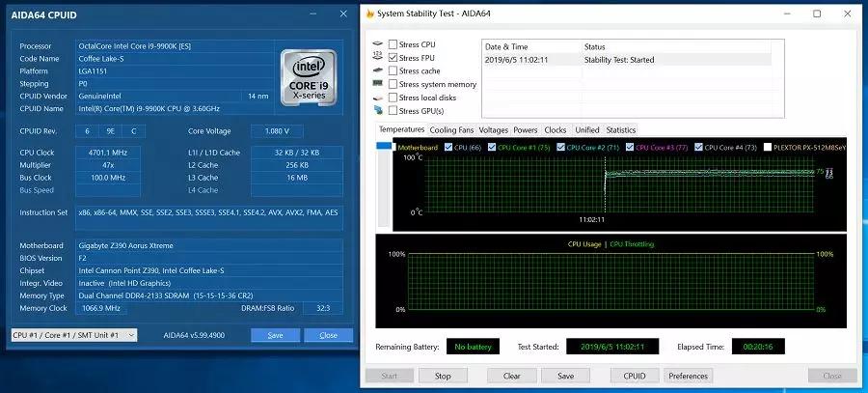Click the Test Started '2019/6/5 11:02:11' field
This screenshot has width=868, height=393.
click(x=612, y=347)
